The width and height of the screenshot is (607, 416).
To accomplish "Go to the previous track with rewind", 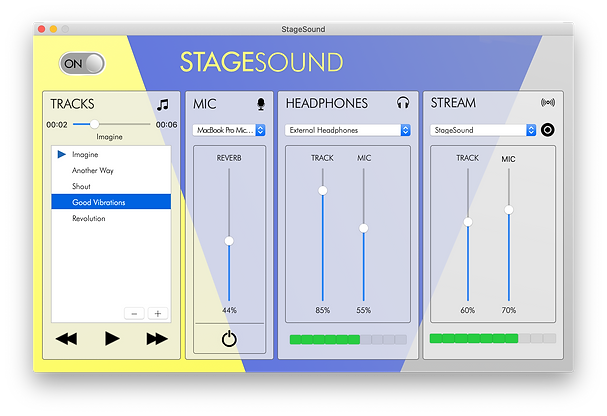I will coord(67,339).
